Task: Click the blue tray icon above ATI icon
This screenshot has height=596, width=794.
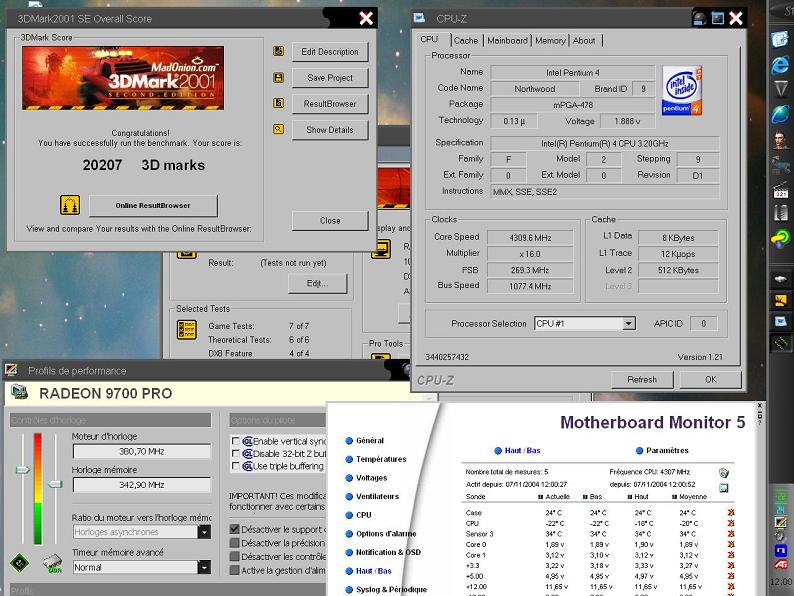Action: click(781, 550)
